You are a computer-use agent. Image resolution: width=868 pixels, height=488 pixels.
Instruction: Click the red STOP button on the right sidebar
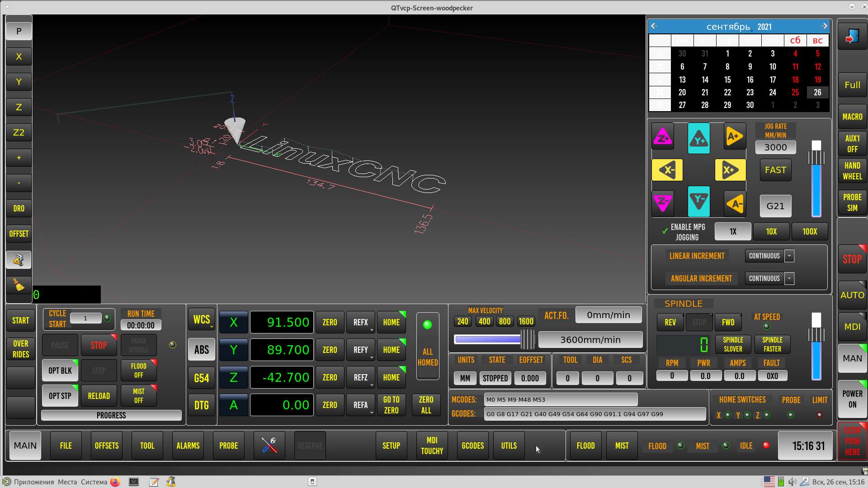tap(852, 259)
